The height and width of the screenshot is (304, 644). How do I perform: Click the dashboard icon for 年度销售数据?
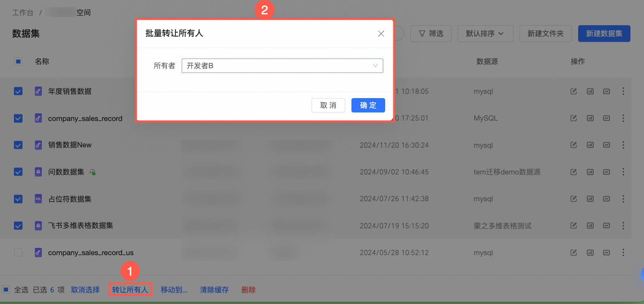(x=590, y=91)
